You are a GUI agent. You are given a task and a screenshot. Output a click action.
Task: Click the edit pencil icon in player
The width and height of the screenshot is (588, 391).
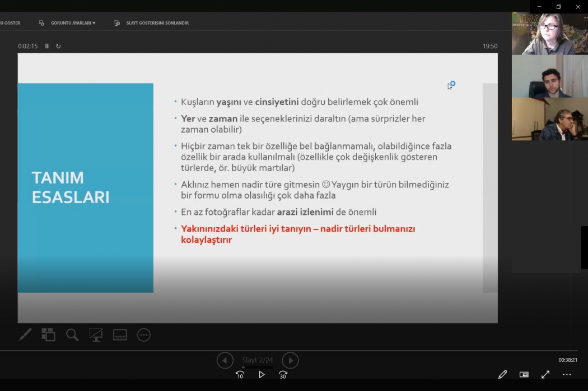click(x=502, y=375)
